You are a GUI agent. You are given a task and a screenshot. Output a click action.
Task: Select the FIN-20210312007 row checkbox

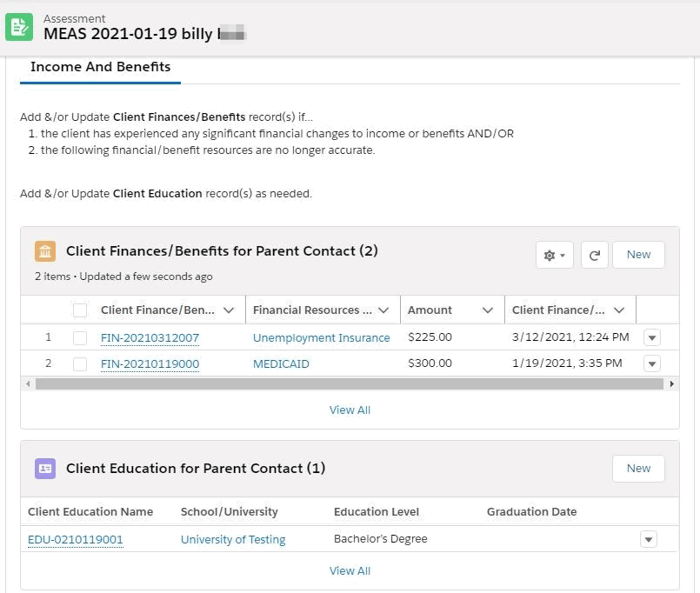click(80, 337)
